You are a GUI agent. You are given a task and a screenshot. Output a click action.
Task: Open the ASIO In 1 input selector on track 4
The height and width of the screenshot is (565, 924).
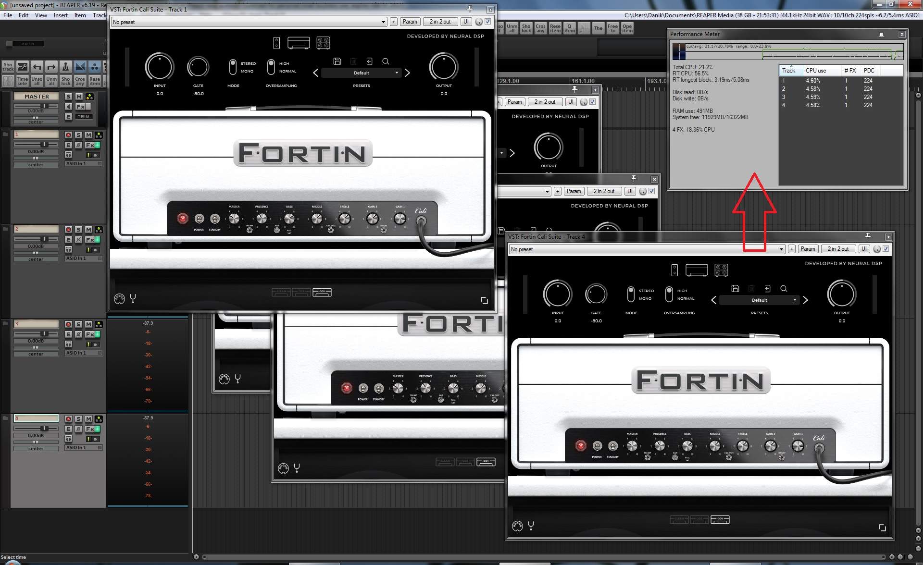(84, 448)
